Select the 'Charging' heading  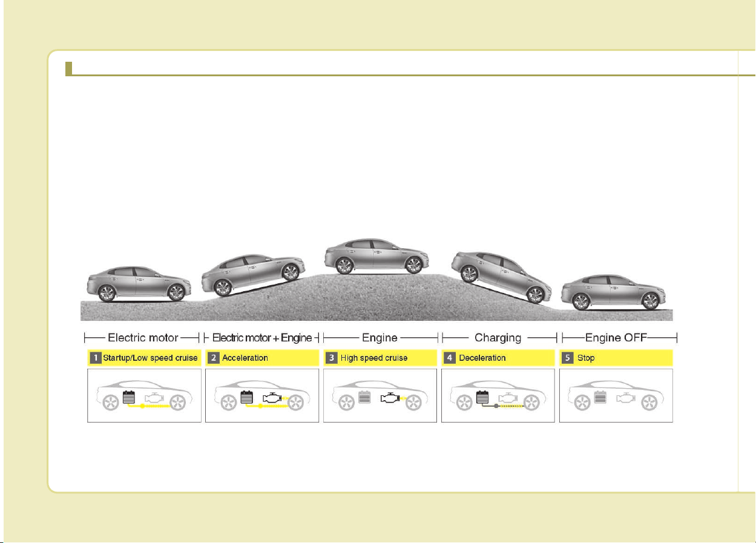(x=499, y=338)
